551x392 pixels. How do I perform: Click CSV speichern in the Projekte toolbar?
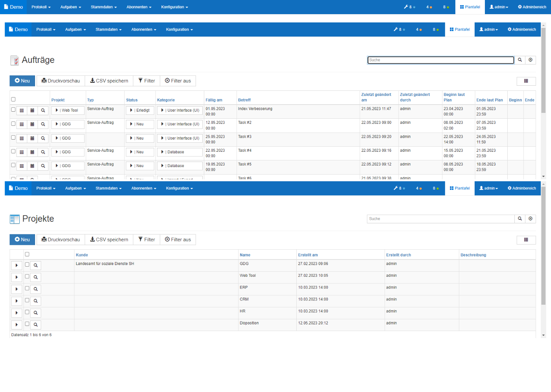point(109,240)
